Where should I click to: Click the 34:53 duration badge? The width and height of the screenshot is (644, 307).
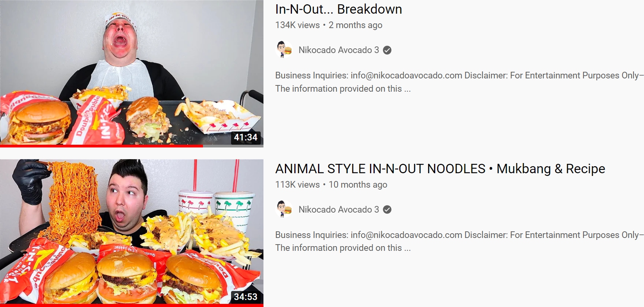click(x=246, y=297)
